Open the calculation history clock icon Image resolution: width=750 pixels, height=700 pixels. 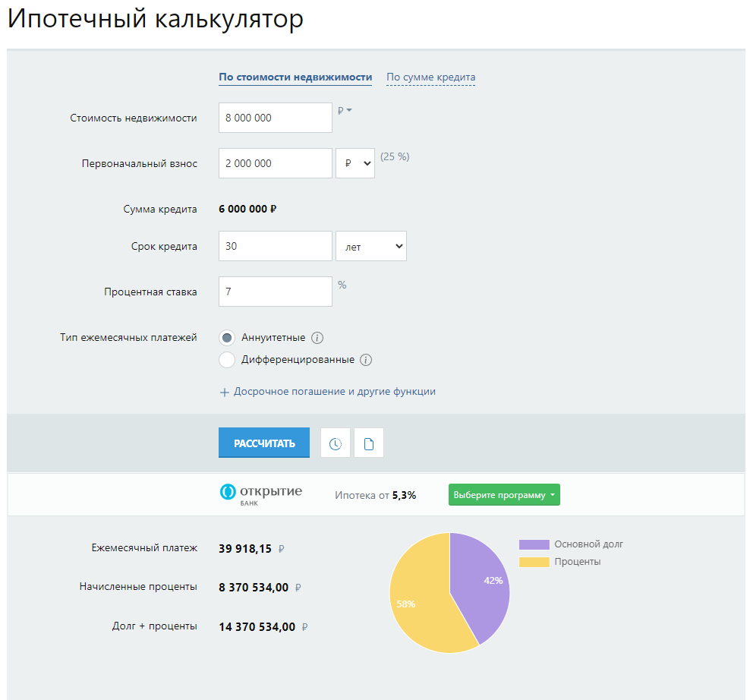click(336, 443)
